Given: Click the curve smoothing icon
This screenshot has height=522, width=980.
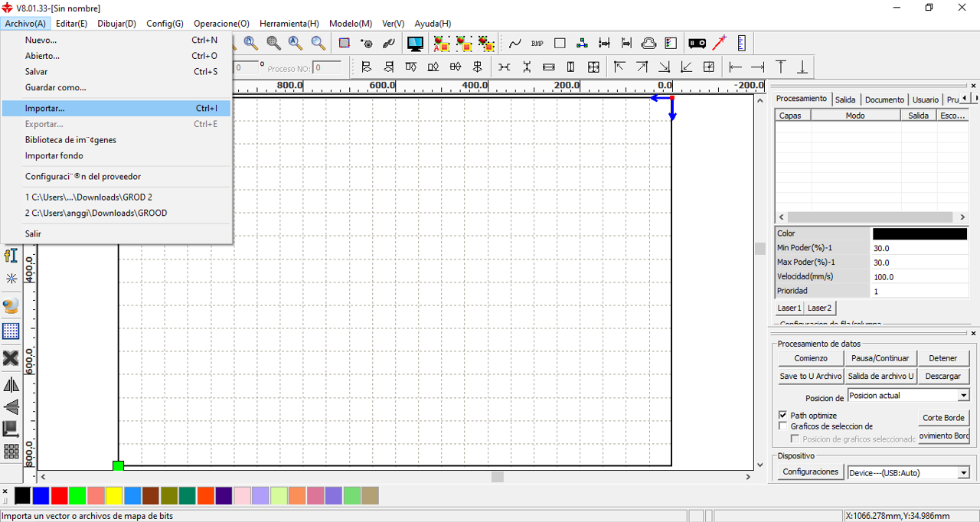Looking at the screenshot, I should (515, 44).
